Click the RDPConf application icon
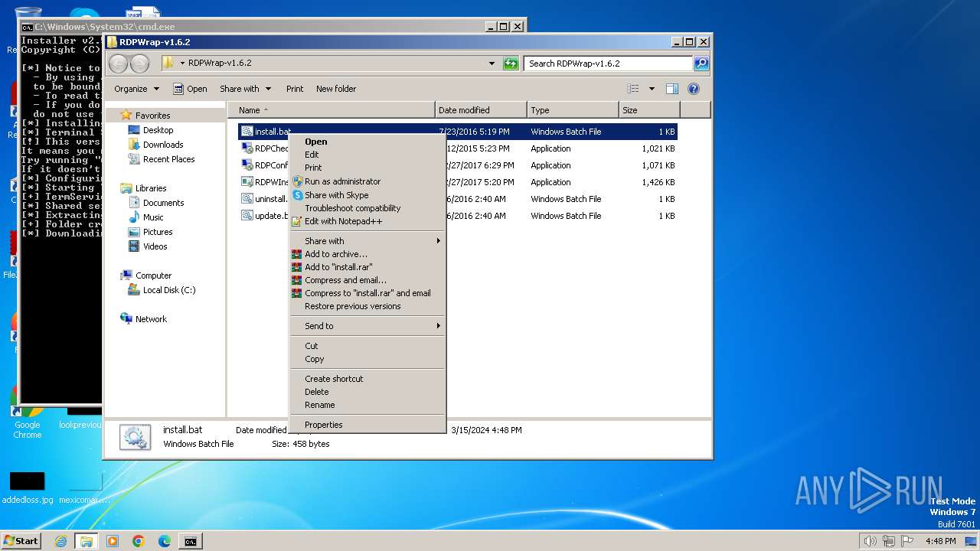980x551 pixels. tap(247, 165)
